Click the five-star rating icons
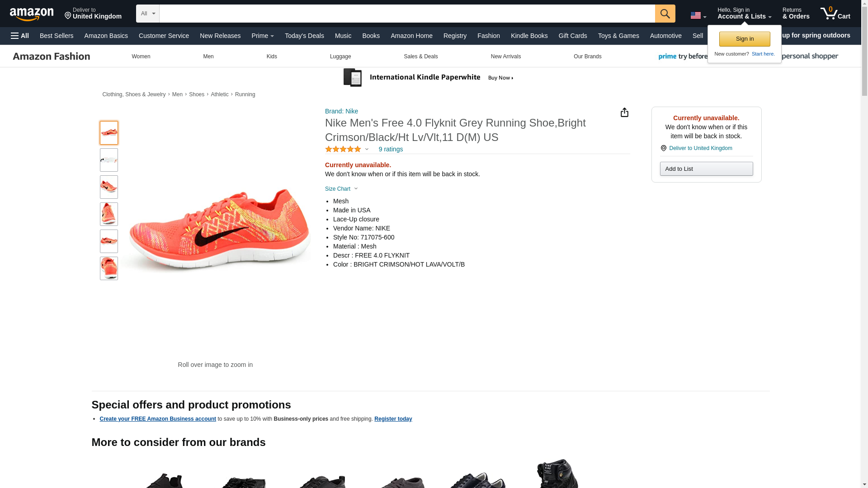 343,149
